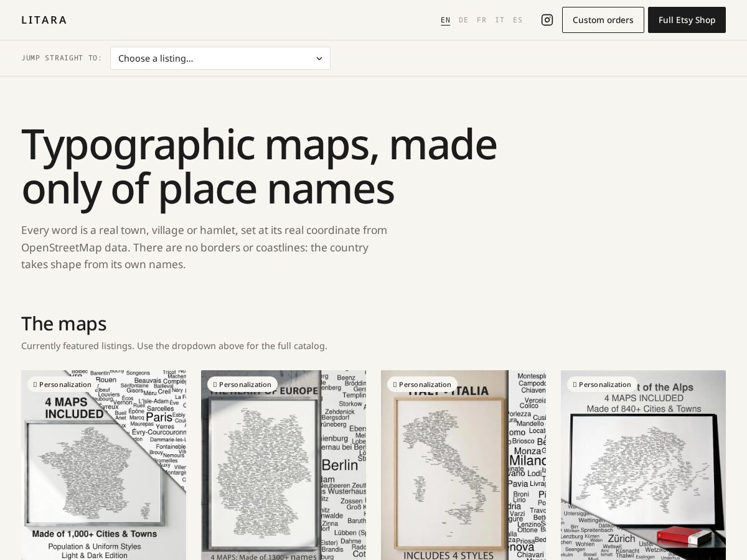Click the 'JUMP STRAIGHT TO:' label
This screenshot has width=747, height=560.
point(62,58)
